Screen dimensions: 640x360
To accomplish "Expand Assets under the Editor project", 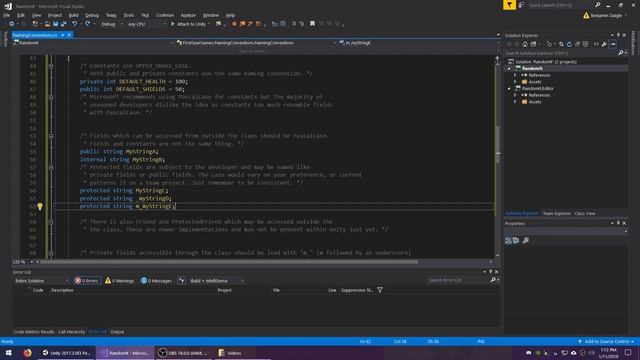I will [515, 102].
